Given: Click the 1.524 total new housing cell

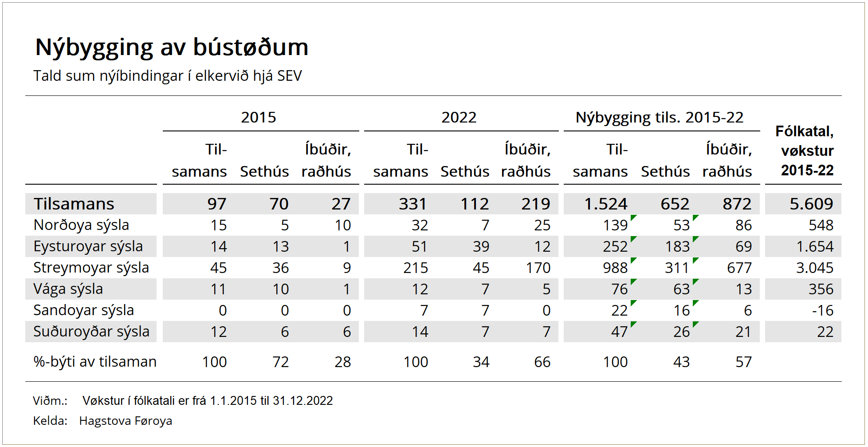Looking at the screenshot, I should point(605,204).
